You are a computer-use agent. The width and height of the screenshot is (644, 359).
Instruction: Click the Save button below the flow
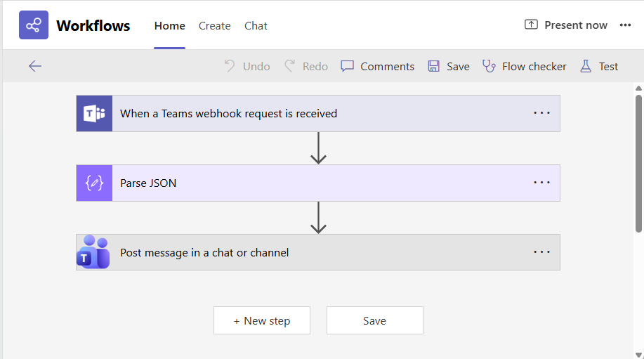point(374,320)
